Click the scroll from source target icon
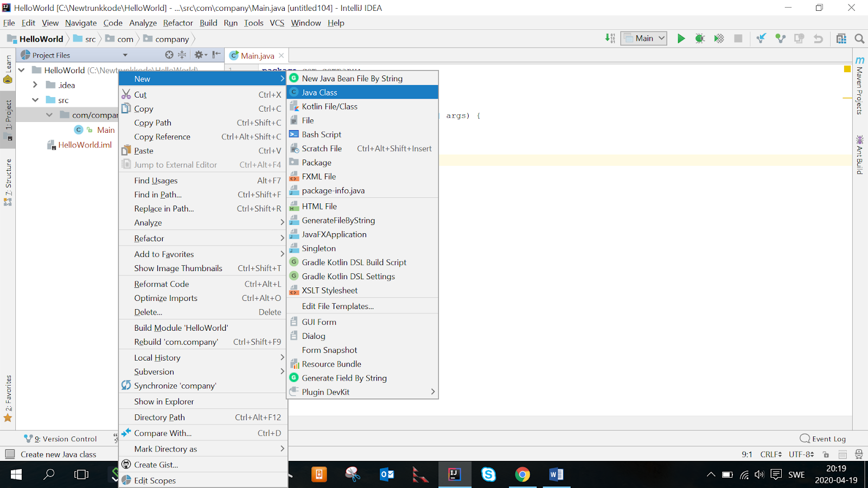Image resolution: width=868 pixels, height=488 pixels. click(x=169, y=55)
